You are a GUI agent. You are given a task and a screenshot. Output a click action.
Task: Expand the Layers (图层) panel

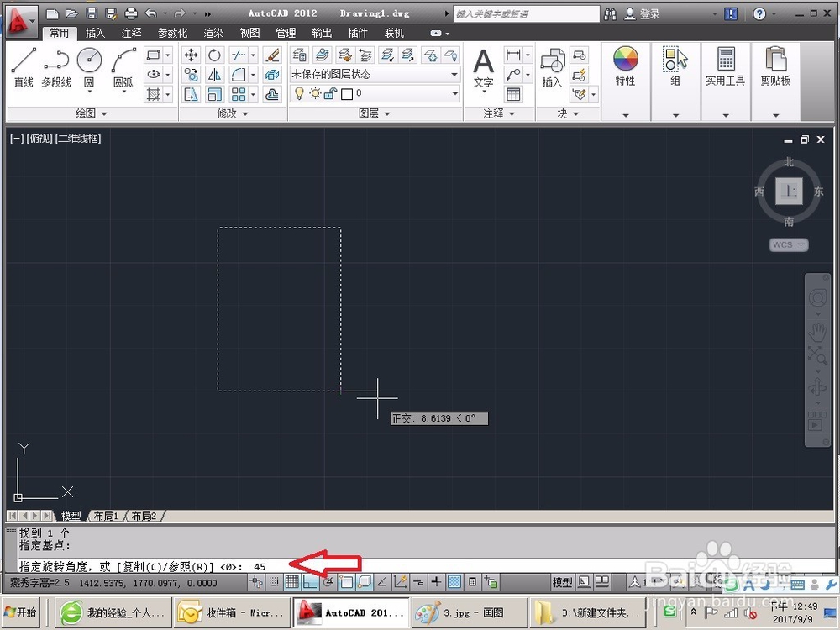(375, 113)
